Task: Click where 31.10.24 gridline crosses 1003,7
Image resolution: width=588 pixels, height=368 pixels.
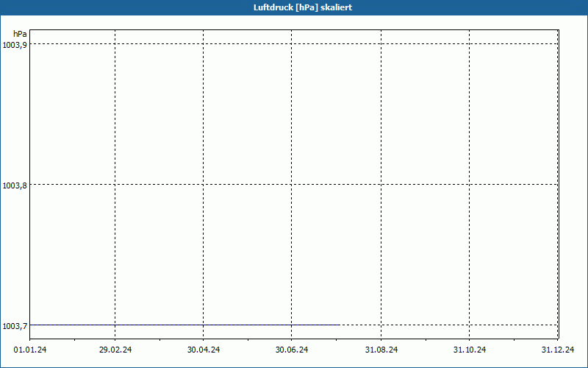Action: click(x=470, y=325)
